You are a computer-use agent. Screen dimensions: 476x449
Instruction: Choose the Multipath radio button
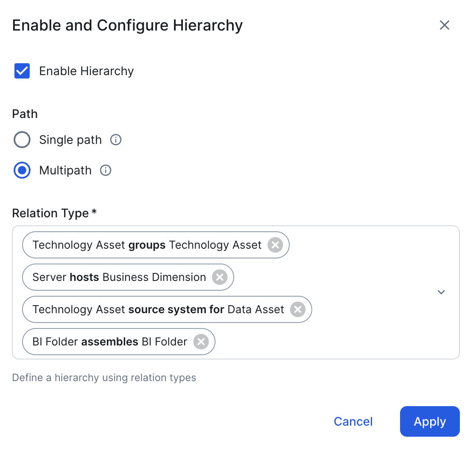[x=22, y=170]
